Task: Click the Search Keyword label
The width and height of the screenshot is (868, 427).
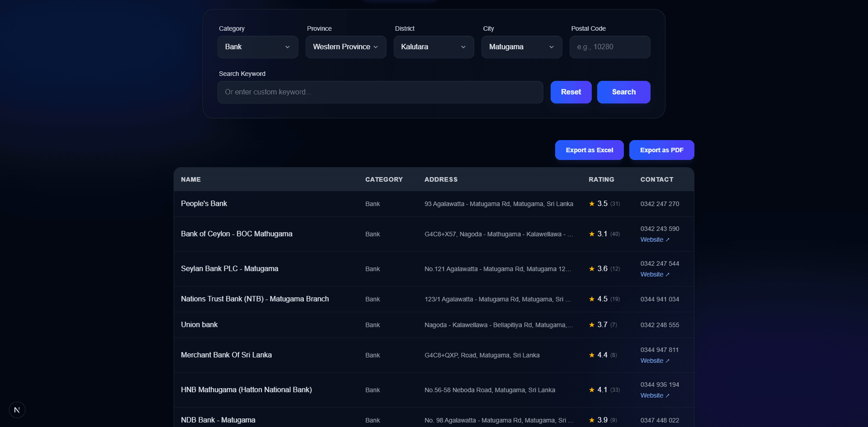Action: [x=242, y=74]
